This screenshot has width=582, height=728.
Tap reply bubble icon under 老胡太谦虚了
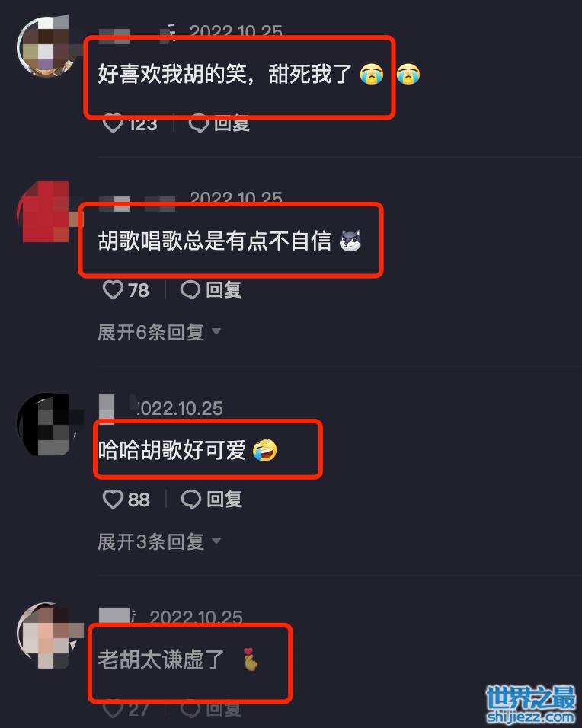point(190,709)
